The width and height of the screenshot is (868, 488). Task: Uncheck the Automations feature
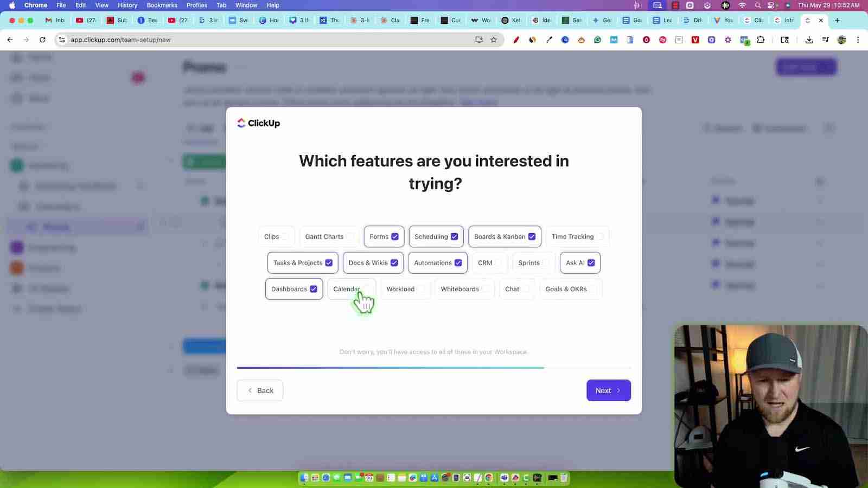(x=438, y=263)
